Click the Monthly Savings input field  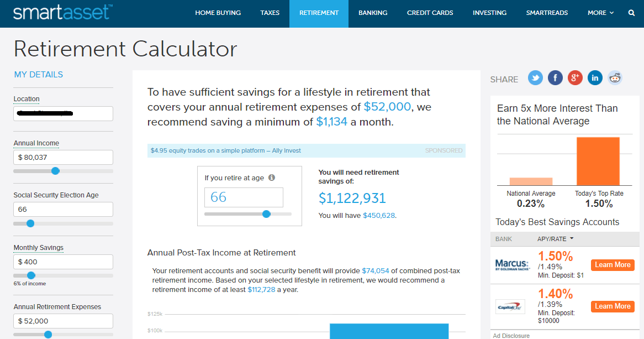click(64, 262)
